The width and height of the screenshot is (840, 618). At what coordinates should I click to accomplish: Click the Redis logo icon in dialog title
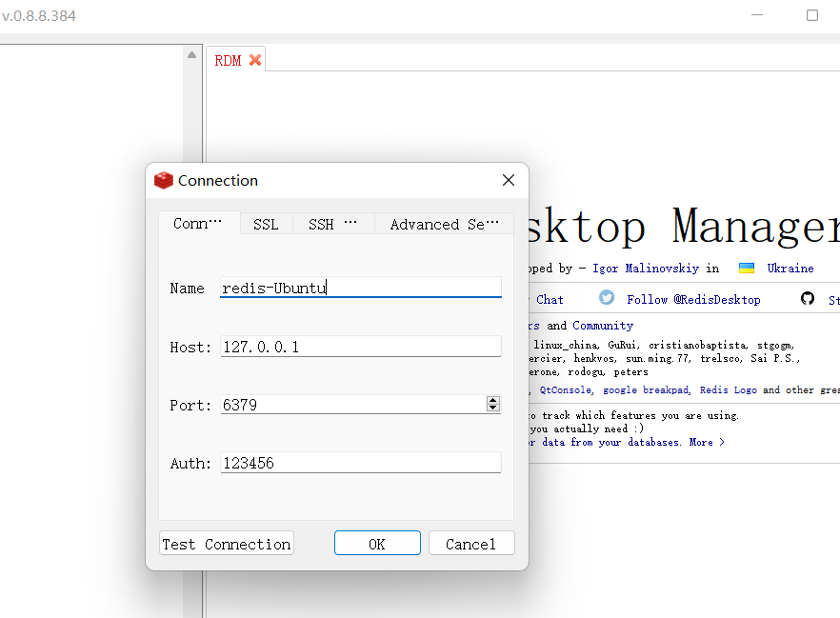click(164, 180)
